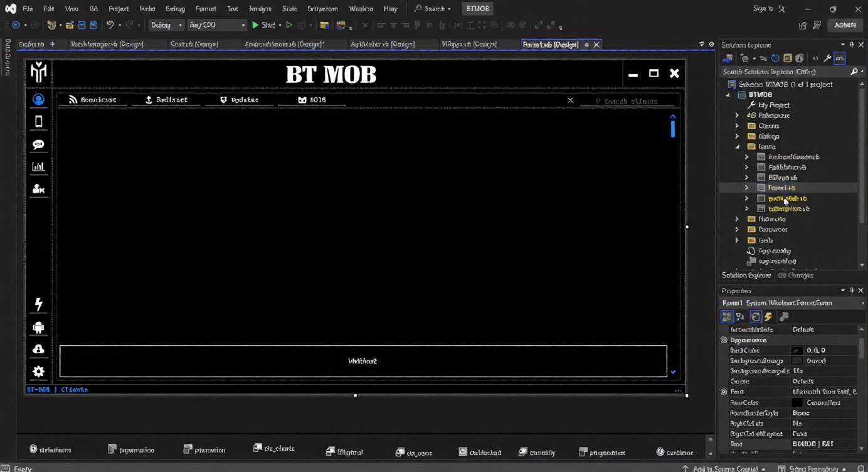This screenshot has width=868, height=472.
Task: Open the Project menu
Action: pos(118,9)
